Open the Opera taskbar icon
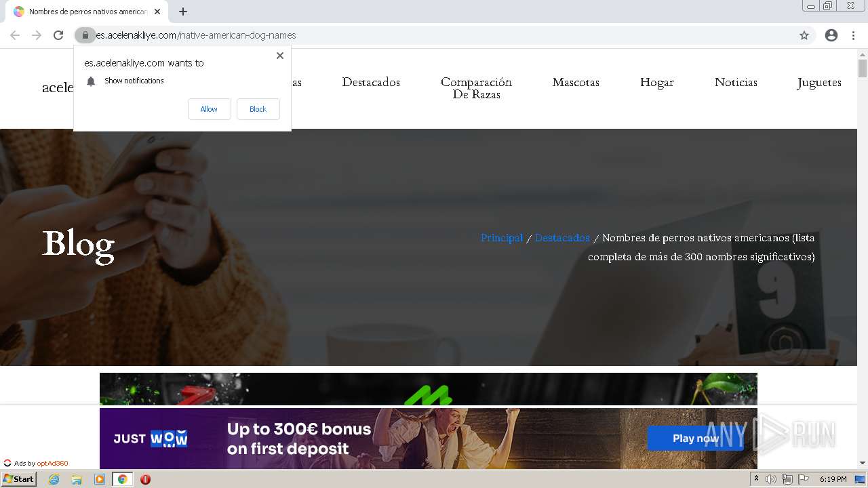Viewport: 868px width, 488px height. [145, 479]
